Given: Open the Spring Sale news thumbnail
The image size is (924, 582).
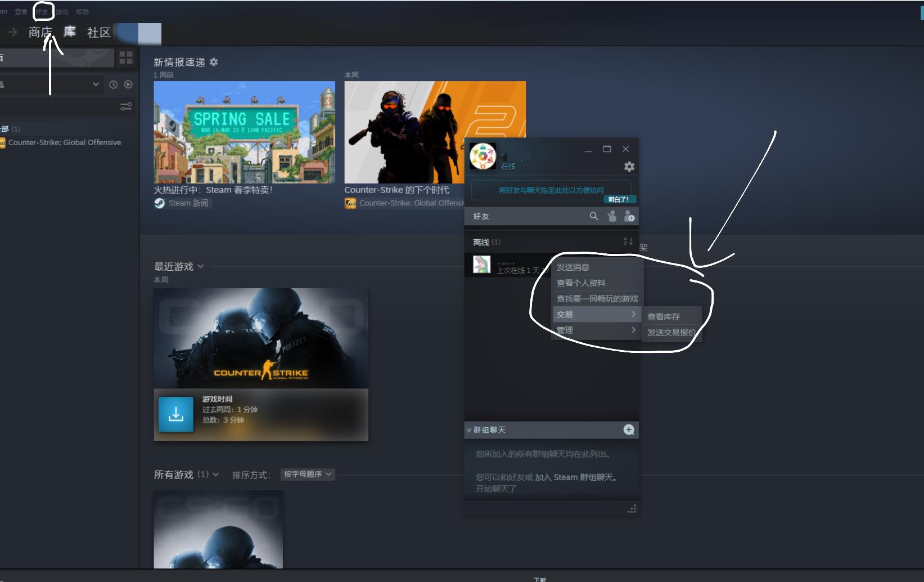Looking at the screenshot, I should (244, 132).
